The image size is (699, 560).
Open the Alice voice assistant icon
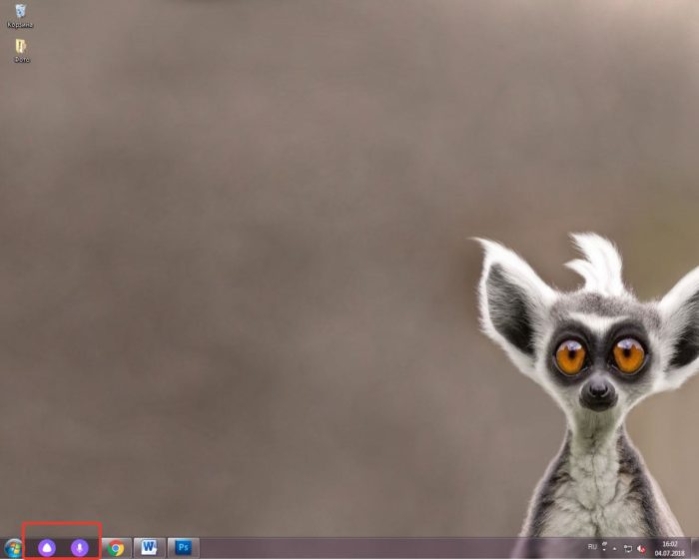pyautogui.click(x=47, y=548)
